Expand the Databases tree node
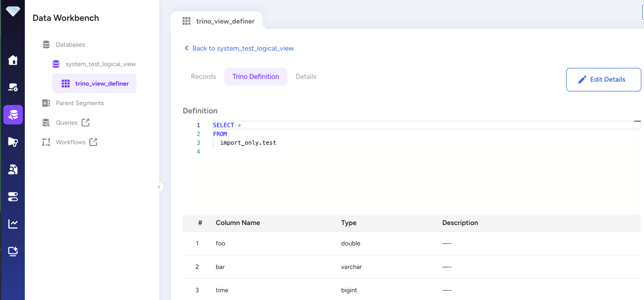The image size is (644, 300). (70, 44)
